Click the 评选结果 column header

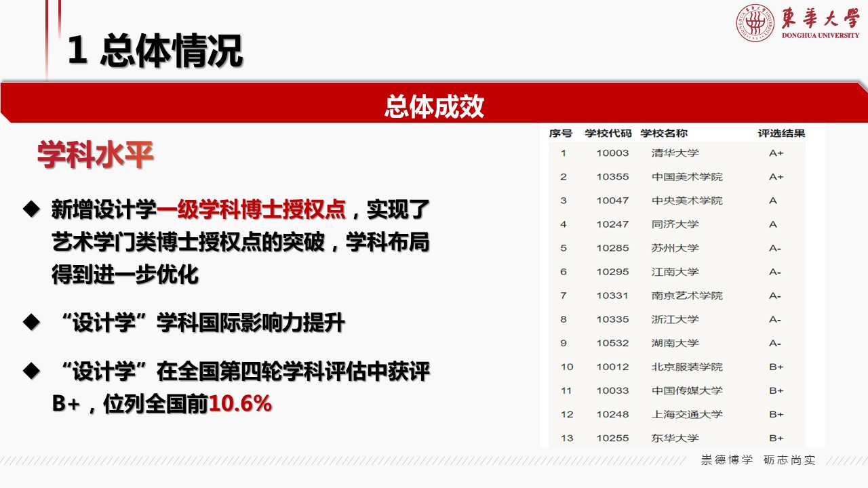[x=781, y=134]
